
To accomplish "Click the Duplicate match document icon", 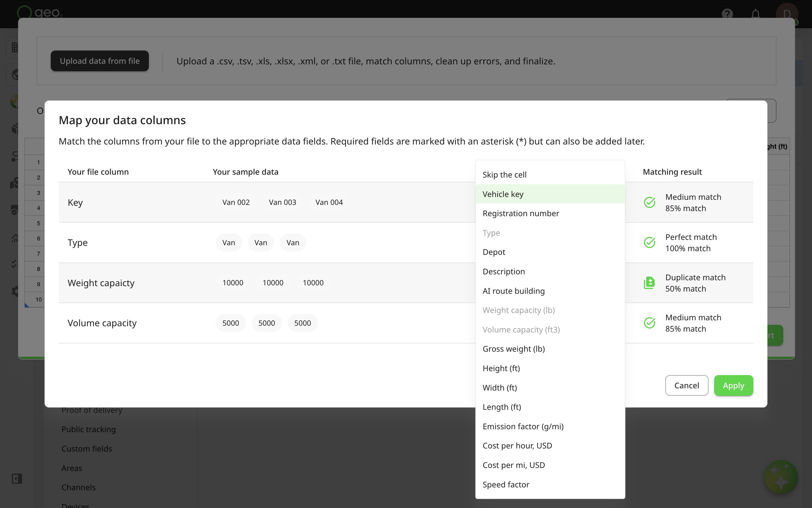I will [649, 283].
